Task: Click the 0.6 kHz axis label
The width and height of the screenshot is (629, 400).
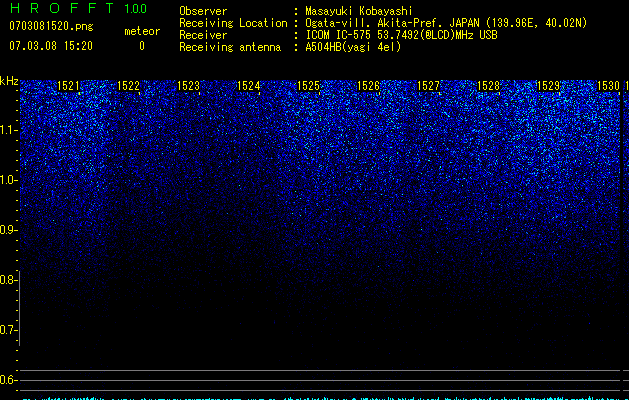Action: [8, 380]
